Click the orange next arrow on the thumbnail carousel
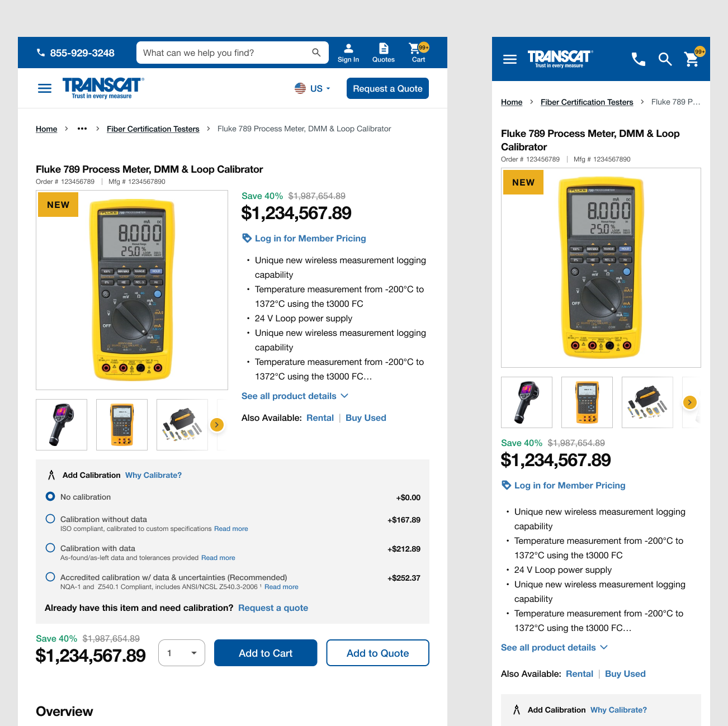The image size is (728, 726). pos(217,425)
